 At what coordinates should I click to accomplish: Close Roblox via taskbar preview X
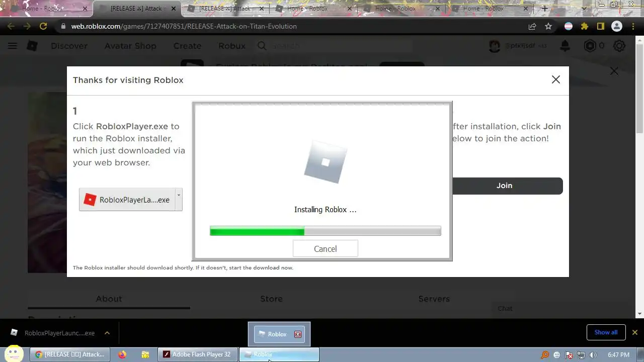[298, 334]
